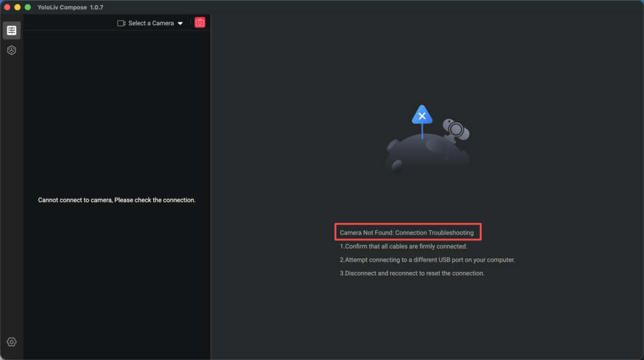
Task: Click the Cannot connect to camera message
Action: tap(117, 200)
